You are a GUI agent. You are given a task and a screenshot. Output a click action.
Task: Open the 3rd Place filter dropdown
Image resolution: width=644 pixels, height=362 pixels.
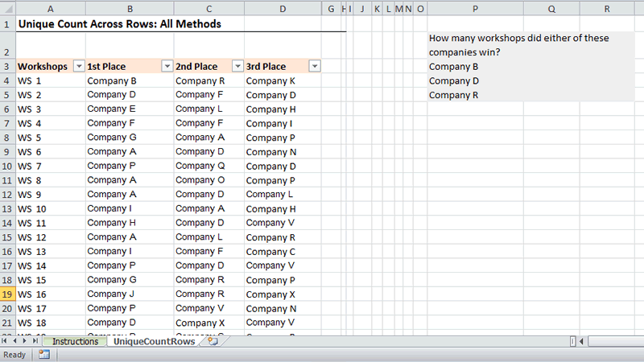click(314, 67)
